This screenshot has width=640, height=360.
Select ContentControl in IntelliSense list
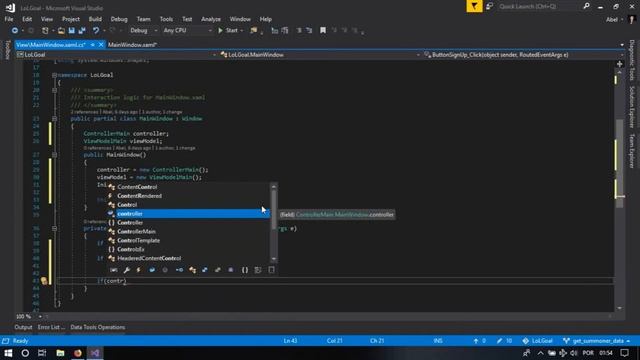tap(189, 187)
